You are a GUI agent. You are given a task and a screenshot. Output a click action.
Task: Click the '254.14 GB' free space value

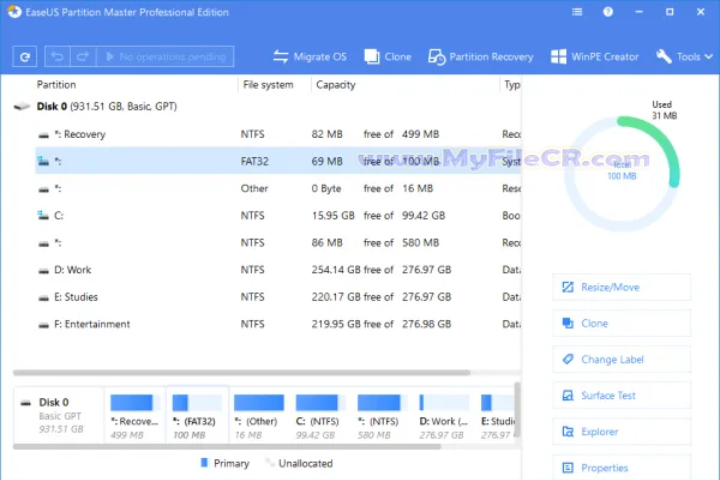(x=336, y=270)
